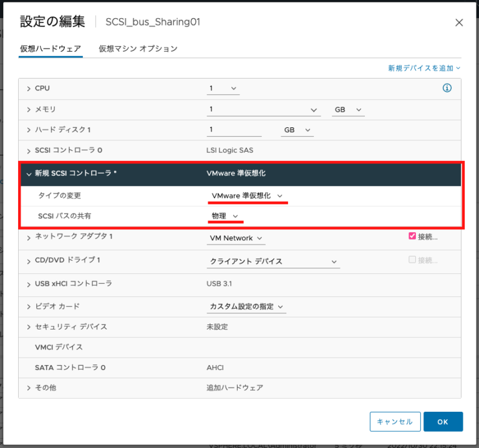
Task: Open the カスタム設定の指定 dropdown
Action: (x=246, y=306)
